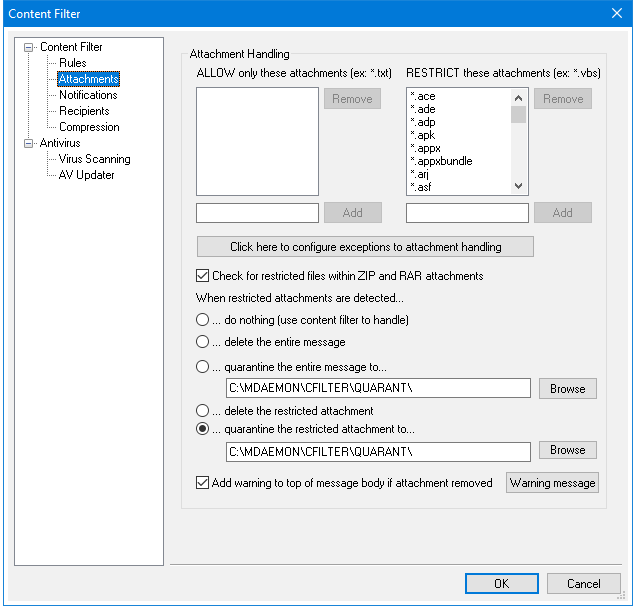This screenshot has height=609, width=636.
Task: Browse for the quarantine entire message folder
Action: (567, 389)
